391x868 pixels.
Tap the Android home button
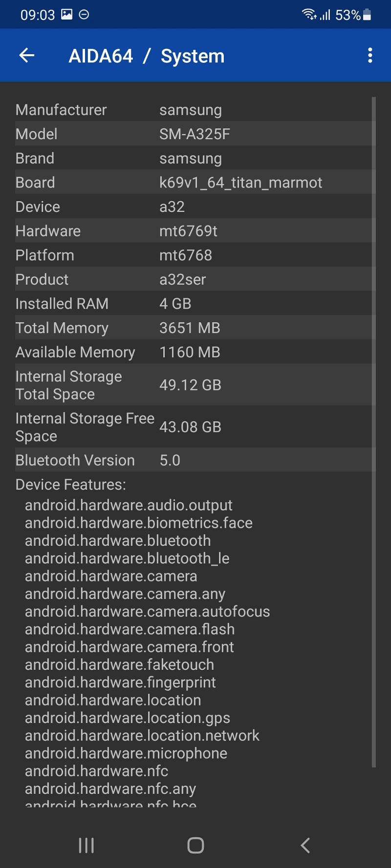(195, 845)
